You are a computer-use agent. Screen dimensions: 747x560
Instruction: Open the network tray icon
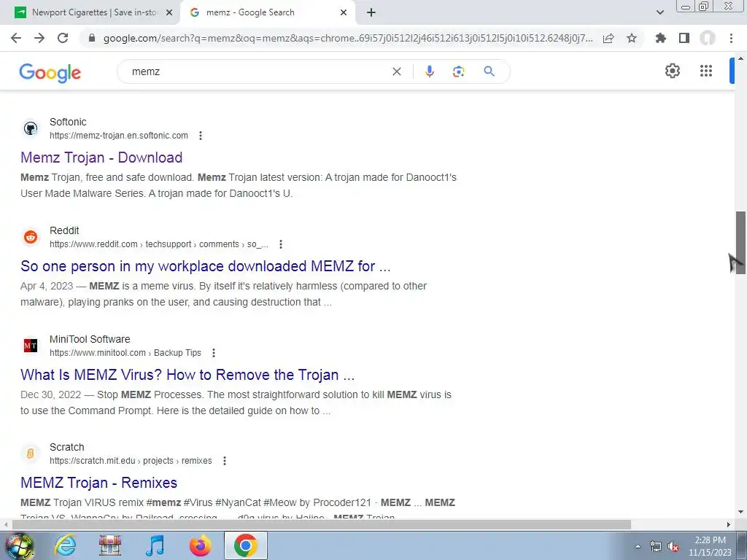(656, 547)
